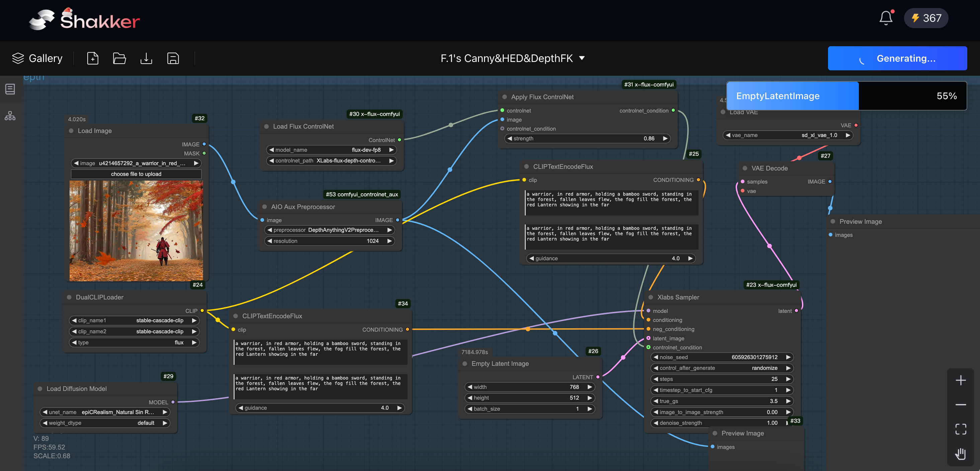Toggle the VAE Decode node collapse dot

point(744,168)
